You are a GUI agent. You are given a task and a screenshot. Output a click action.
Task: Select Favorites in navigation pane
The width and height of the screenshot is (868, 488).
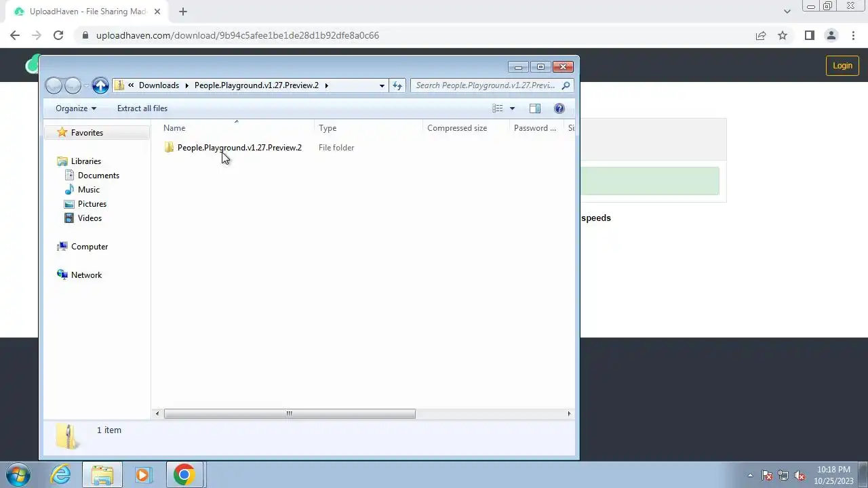click(87, 133)
